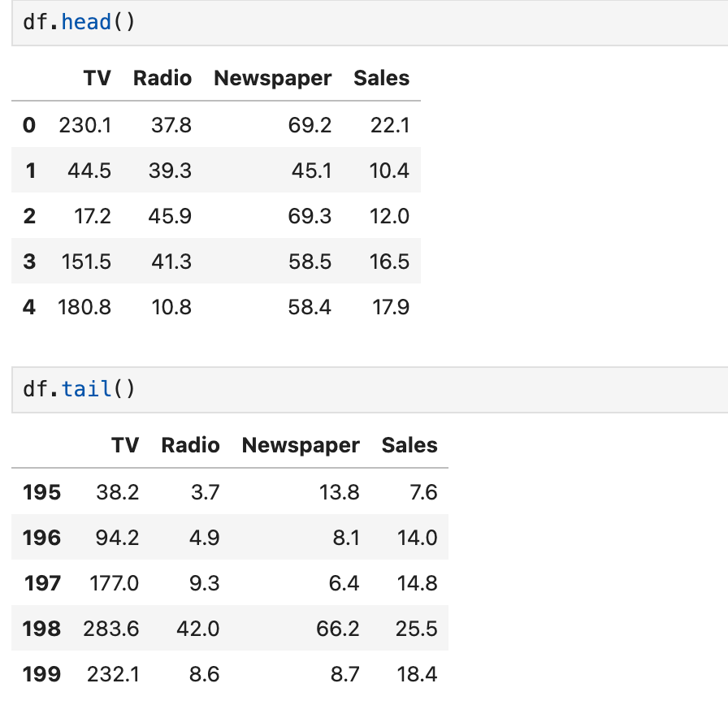Select row index 0 in head output
The height and width of the screenshot is (718, 728).
29,125
